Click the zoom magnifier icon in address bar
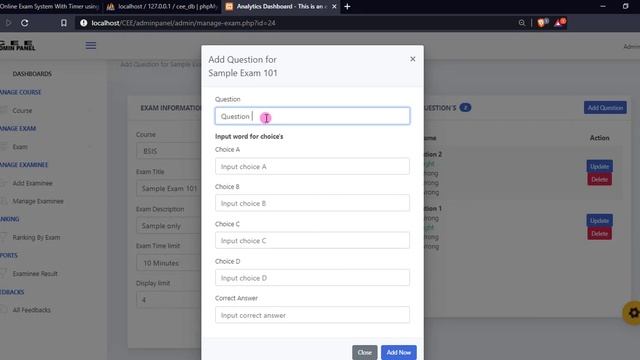640x360 pixels. (522, 23)
